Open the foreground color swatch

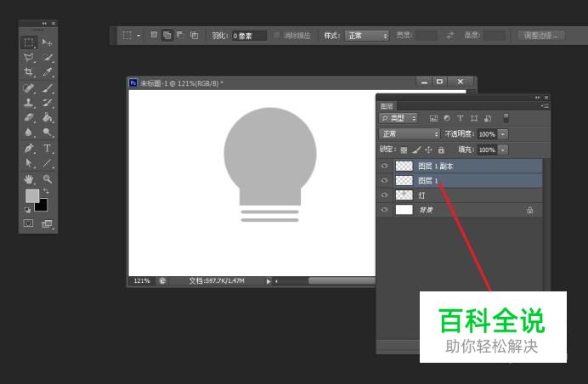(x=31, y=196)
